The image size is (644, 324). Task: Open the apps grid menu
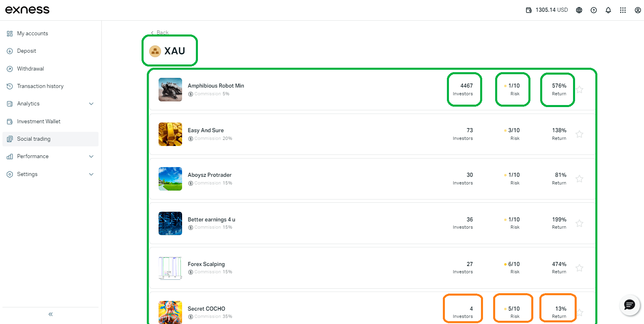pos(623,10)
